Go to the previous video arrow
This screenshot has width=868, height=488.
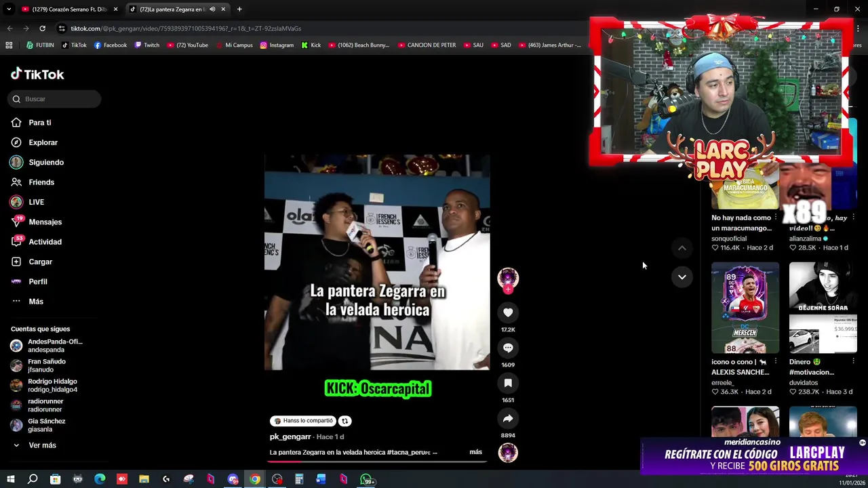[682, 248]
